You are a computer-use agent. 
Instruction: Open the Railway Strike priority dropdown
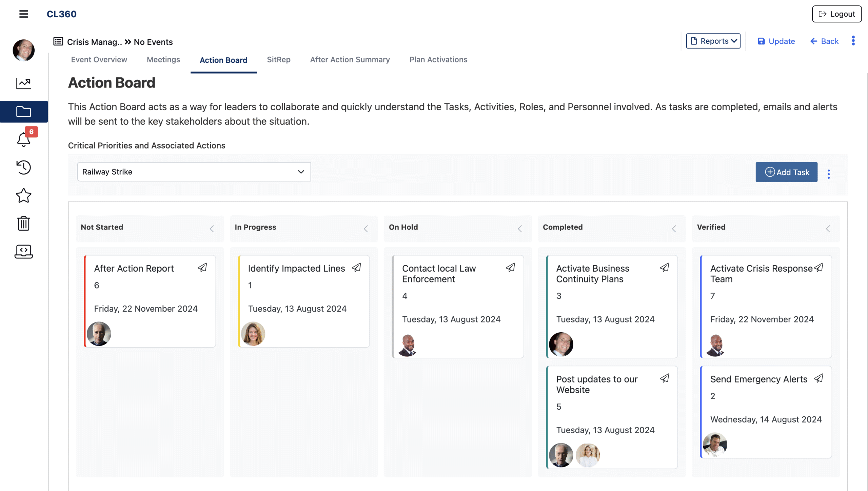tap(194, 172)
